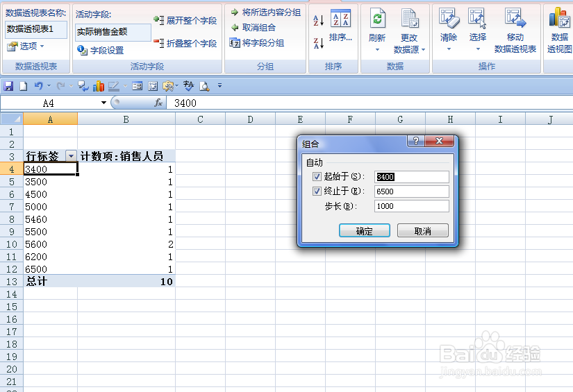Open print preview magnifier icon
Viewport: 573px width, 392px height.
pos(204,86)
